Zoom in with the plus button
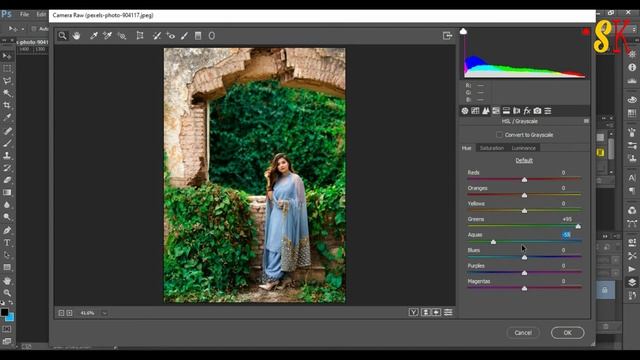This screenshot has width=640, height=360. click(x=69, y=313)
